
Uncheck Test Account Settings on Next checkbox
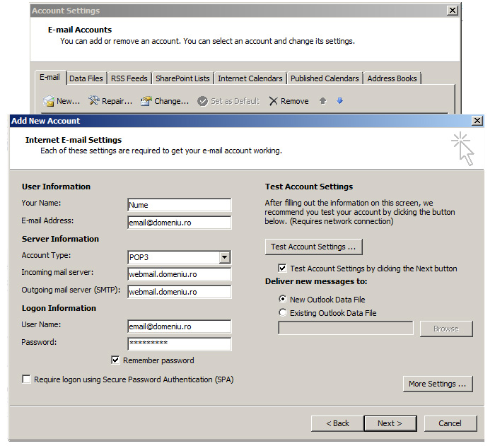283,269
